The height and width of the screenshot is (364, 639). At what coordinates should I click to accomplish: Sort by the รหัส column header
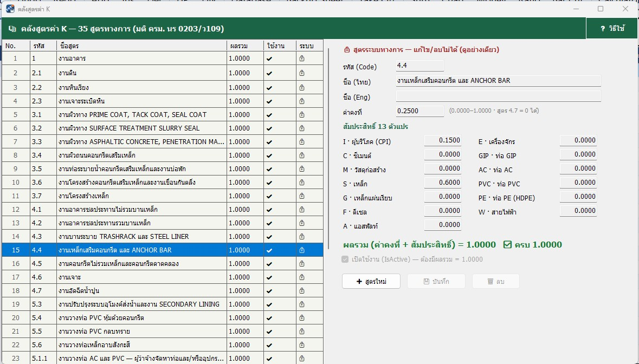[x=43, y=46]
